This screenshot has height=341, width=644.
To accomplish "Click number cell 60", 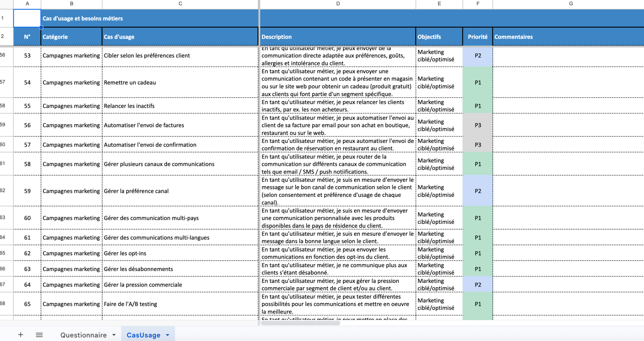I will coord(27,218).
